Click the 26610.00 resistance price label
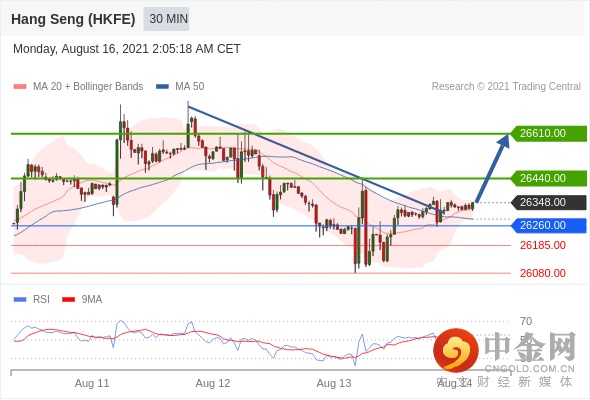 click(x=548, y=133)
